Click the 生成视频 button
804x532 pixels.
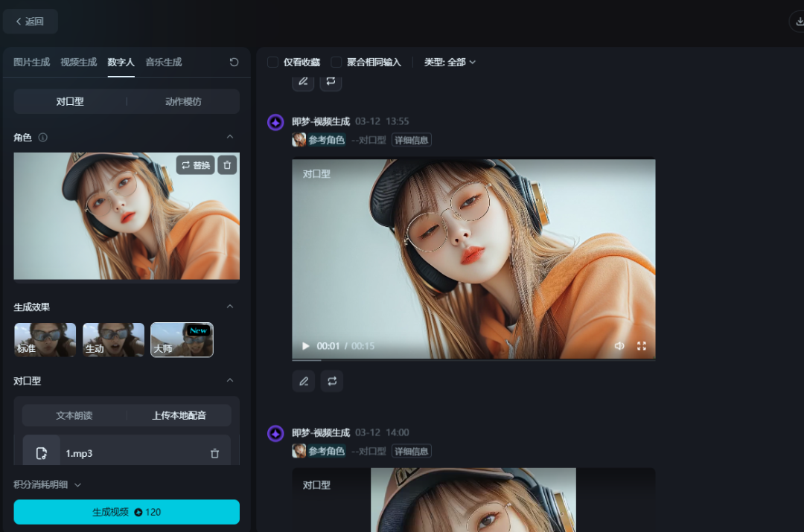[x=127, y=512]
